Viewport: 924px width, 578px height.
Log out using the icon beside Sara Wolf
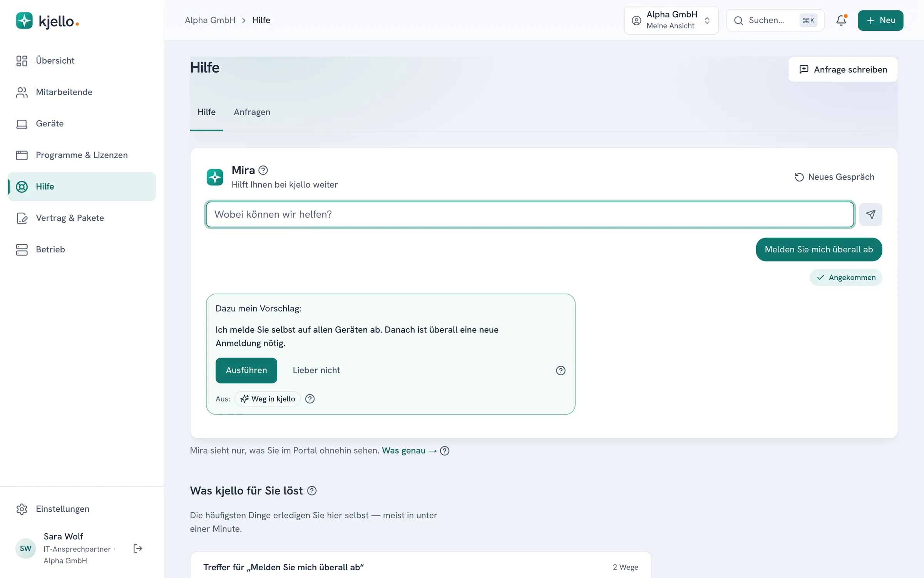(138, 548)
